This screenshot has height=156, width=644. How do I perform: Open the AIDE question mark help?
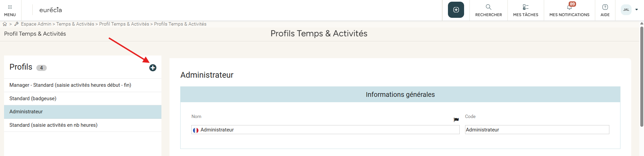coord(605,7)
